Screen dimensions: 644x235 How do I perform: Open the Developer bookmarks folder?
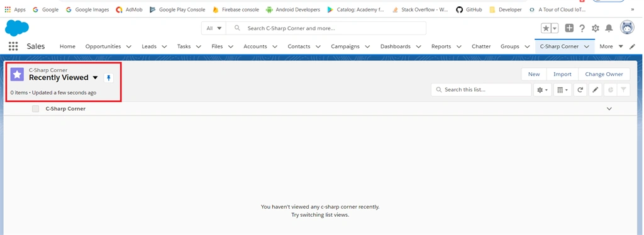pos(506,9)
